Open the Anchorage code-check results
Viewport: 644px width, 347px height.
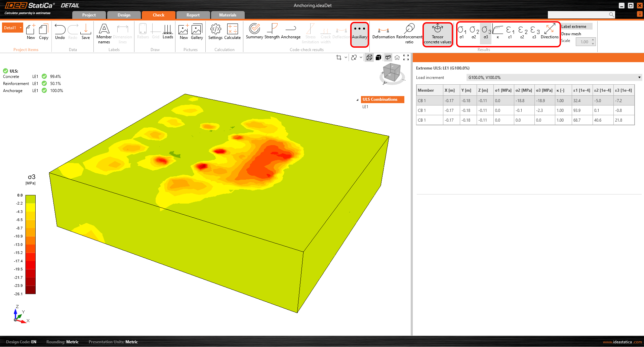290,32
